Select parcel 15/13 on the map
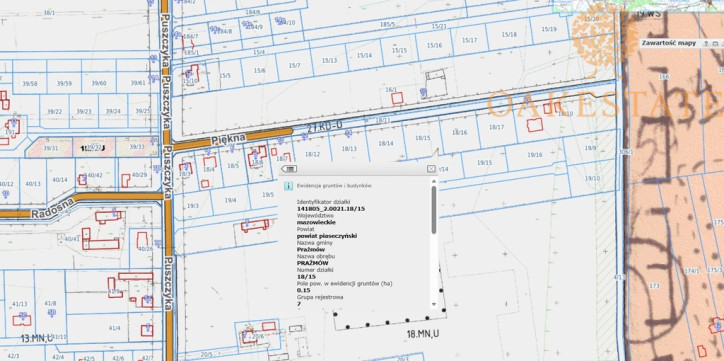The width and height of the screenshot is (724, 361). 330,60
